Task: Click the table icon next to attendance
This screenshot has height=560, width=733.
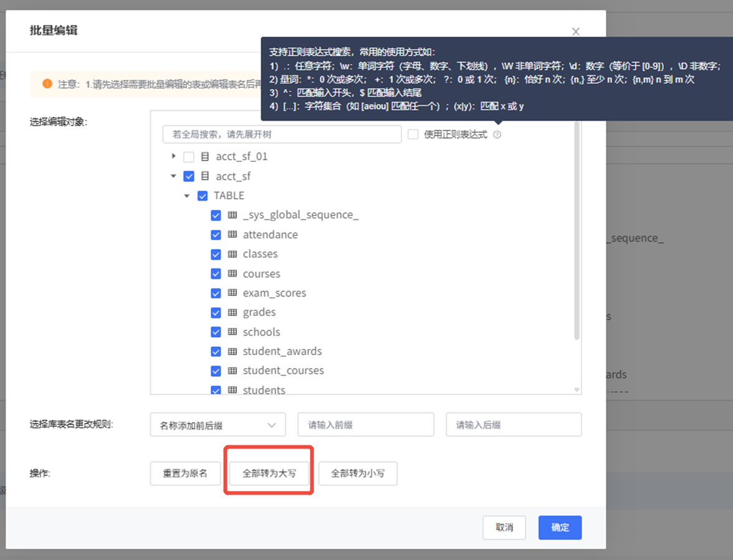Action: pyautogui.click(x=232, y=234)
